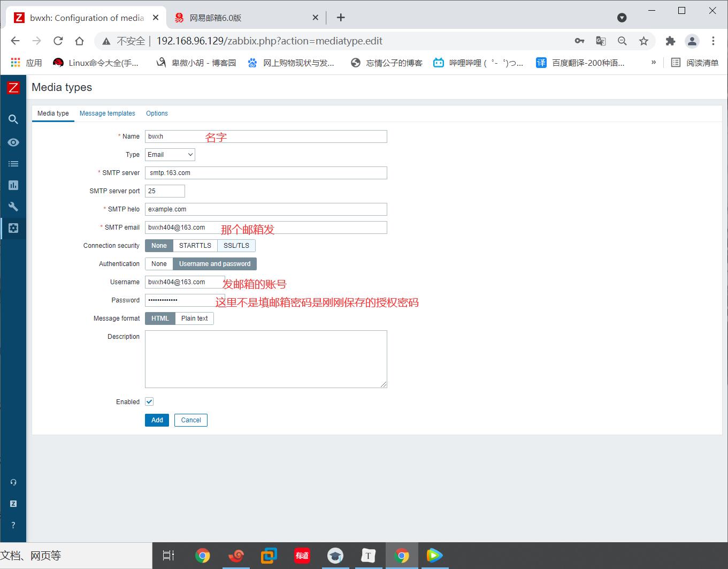Screen dimensions: 728x569
Task: Switch to Message templates tab
Action: (108, 113)
